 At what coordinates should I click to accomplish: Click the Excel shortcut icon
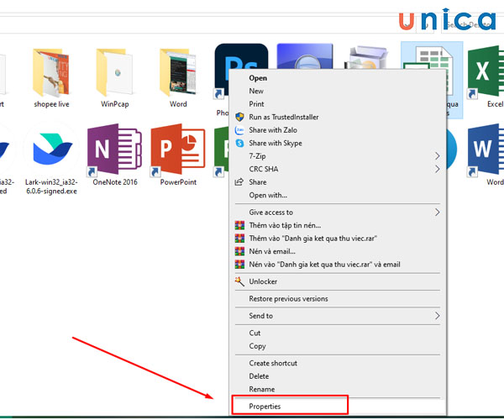pyautogui.click(x=485, y=73)
